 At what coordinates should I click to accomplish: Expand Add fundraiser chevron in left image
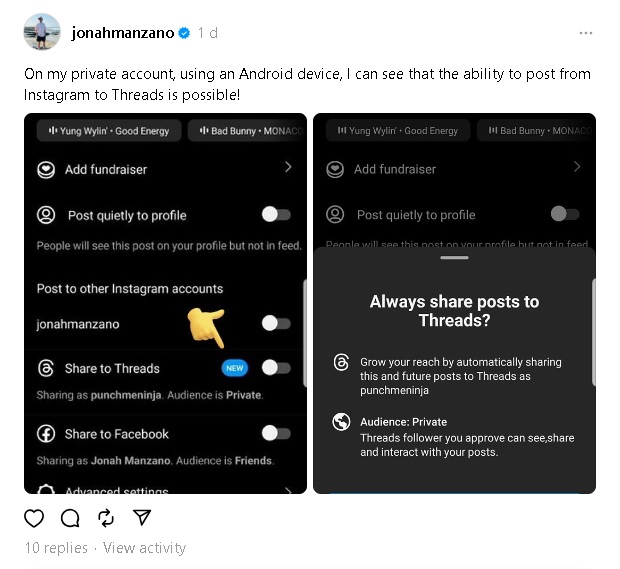(x=288, y=168)
